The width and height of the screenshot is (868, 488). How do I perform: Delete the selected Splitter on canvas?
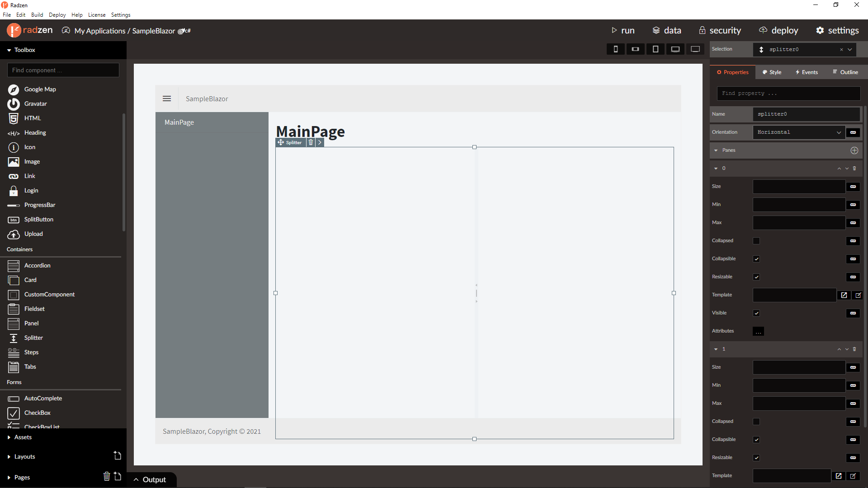coord(311,142)
